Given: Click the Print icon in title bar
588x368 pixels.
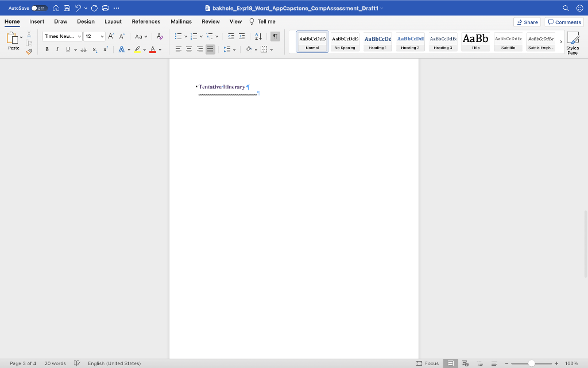Looking at the screenshot, I should click(x=105, y=8).
